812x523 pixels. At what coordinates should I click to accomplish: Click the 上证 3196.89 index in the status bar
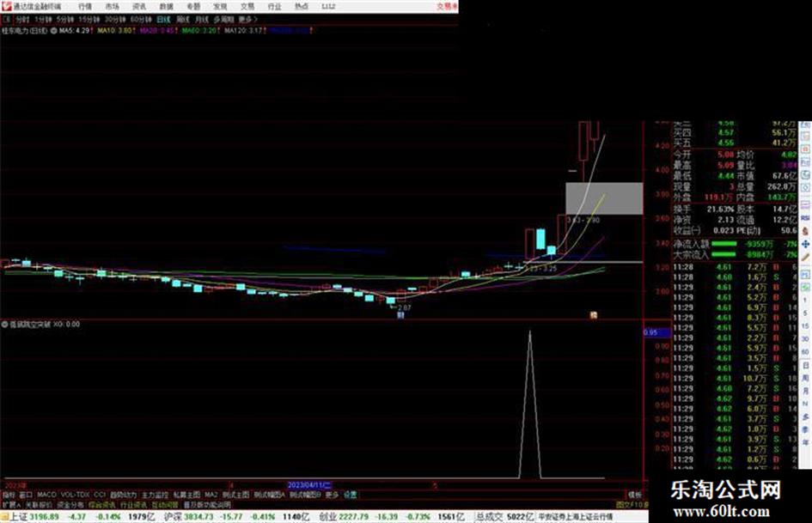(34, 517)
